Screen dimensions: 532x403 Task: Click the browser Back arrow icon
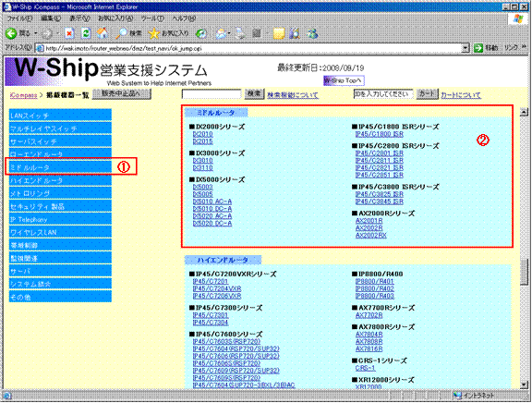click(x=11, y=33)
